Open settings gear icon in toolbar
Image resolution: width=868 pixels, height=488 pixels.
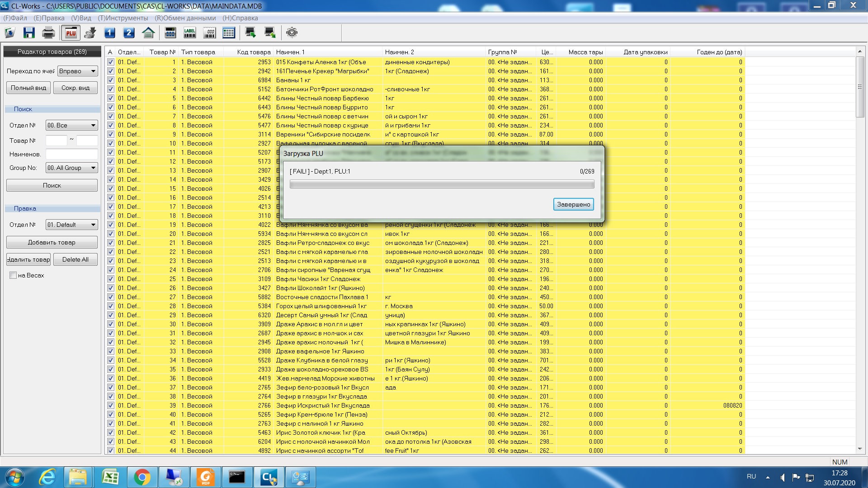tap(292, 33)
